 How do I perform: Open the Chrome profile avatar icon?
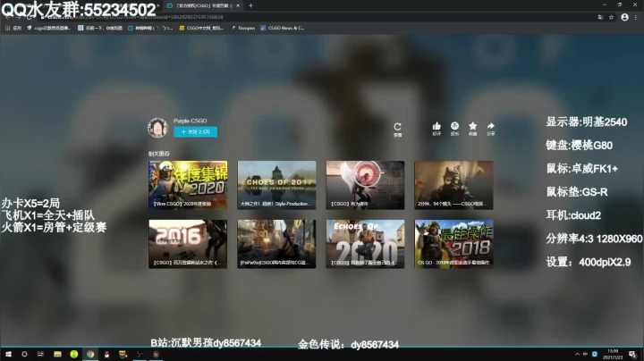(624, 17)
